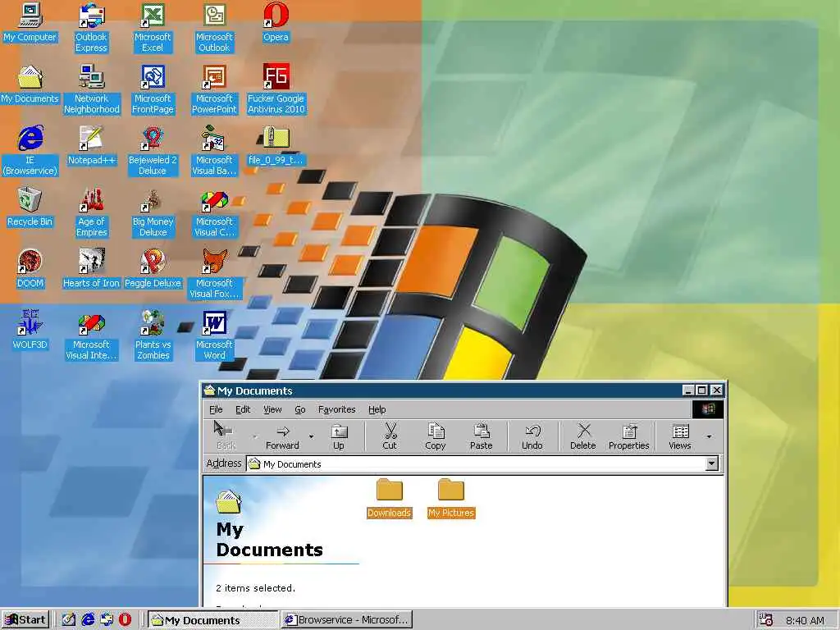Click the Windows flag throbber logo
This screenshot has height=630, width=840.
[707, 409]
